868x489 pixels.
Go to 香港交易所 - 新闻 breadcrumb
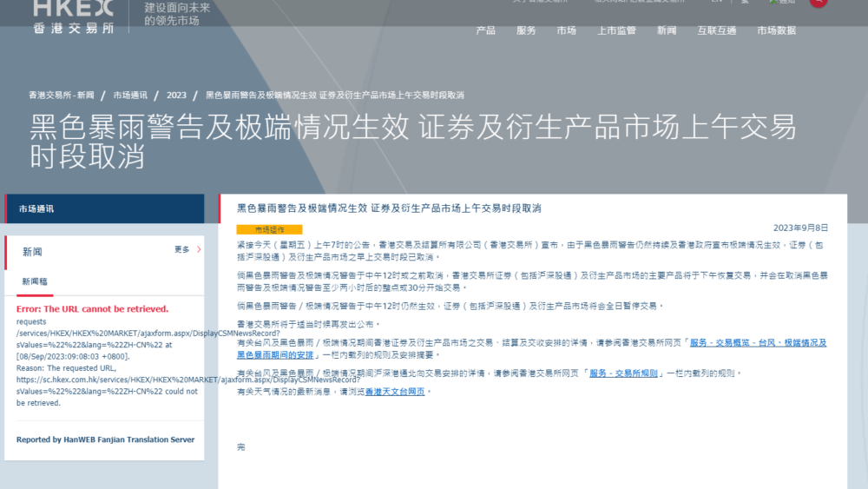61,95
